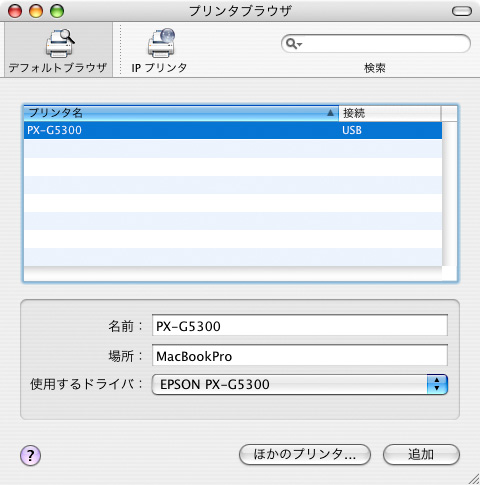Select the PX-G5300 printer row
480x485 pixels.
[233, 130]
